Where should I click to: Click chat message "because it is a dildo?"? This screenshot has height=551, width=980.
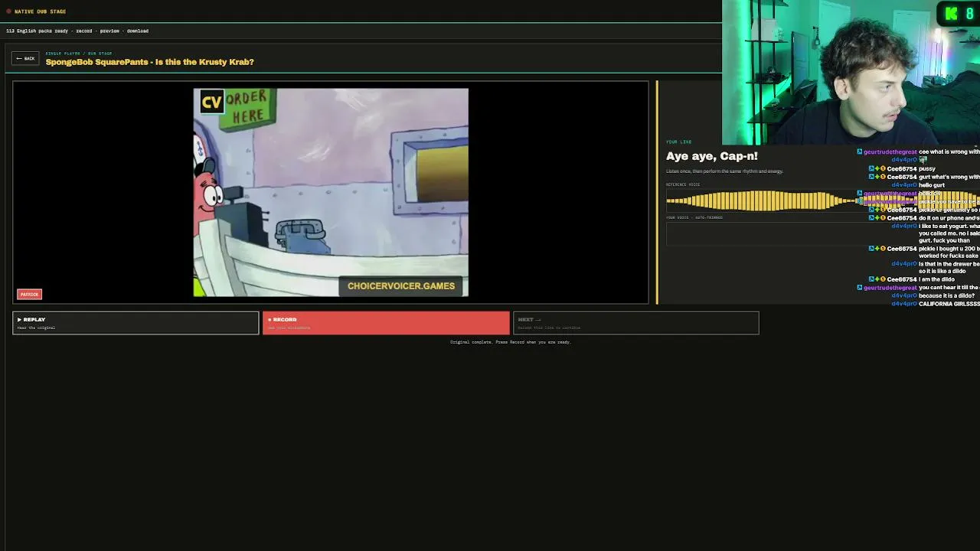click(x=946, y=295)
